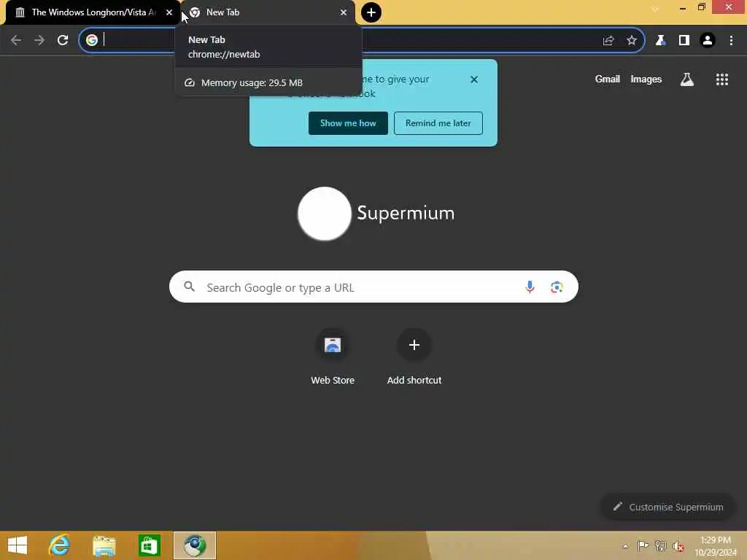This screenshot has width=747, height=560.
Task: Open Images link
Action: pyautogui.click(x=646, y=79)
